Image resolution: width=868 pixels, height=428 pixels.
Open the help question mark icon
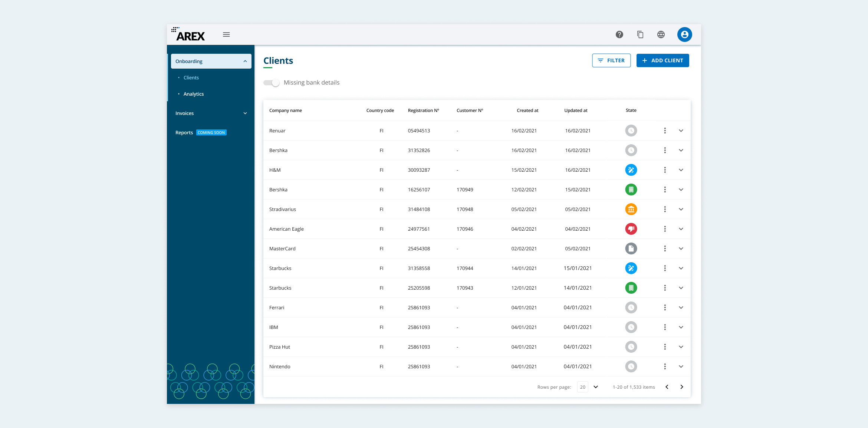point(619,34)
